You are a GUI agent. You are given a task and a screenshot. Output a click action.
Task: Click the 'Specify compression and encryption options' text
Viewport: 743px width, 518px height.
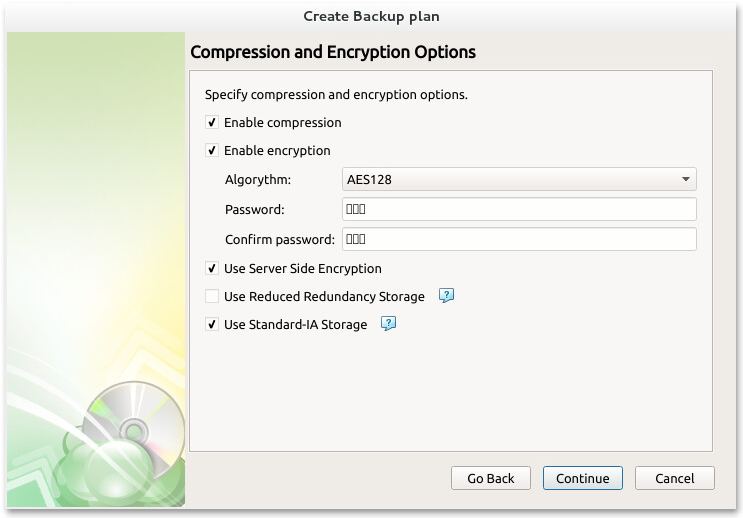336,95
